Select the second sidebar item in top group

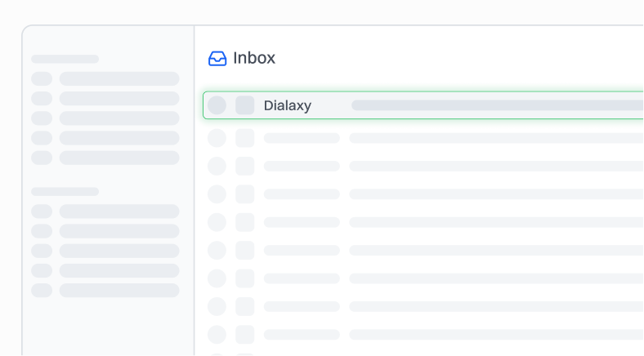click(x=119, y=99)
